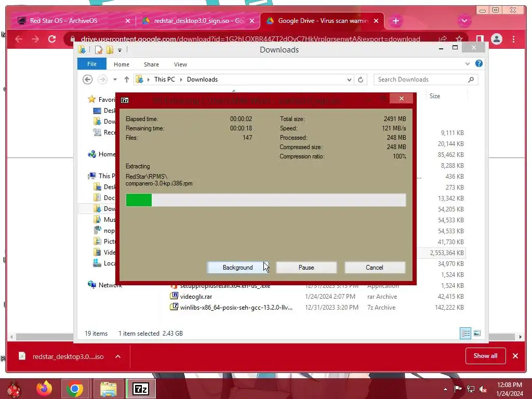Click the muted volume tray icon

click(x=483, y=389)
